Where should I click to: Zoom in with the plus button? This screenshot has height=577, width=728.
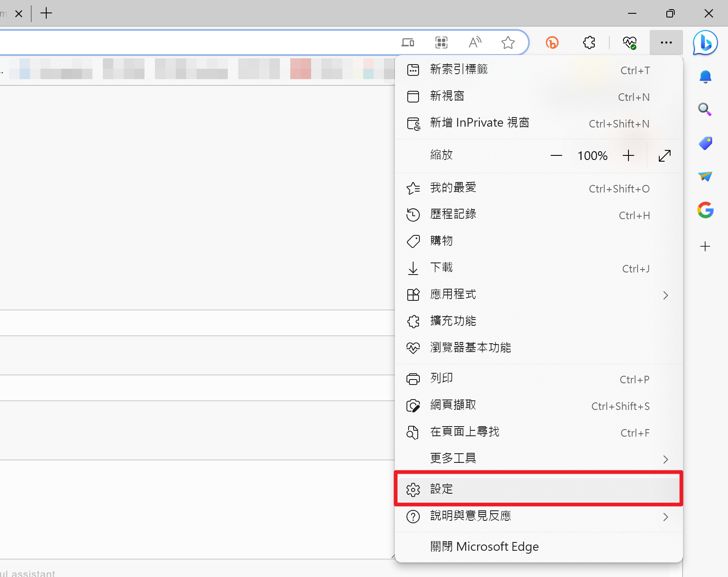tap(628, 156)
